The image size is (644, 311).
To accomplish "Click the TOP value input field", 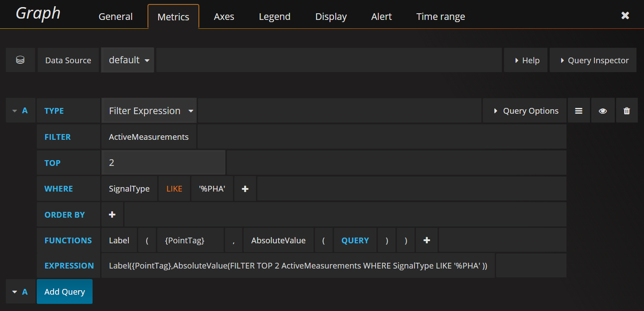I will tap(163, 162).
